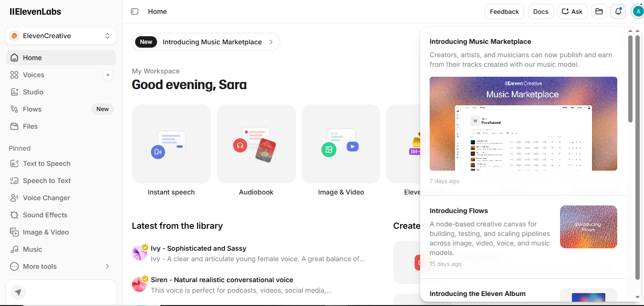Open Studio in the sidebar

pos(61,92)
